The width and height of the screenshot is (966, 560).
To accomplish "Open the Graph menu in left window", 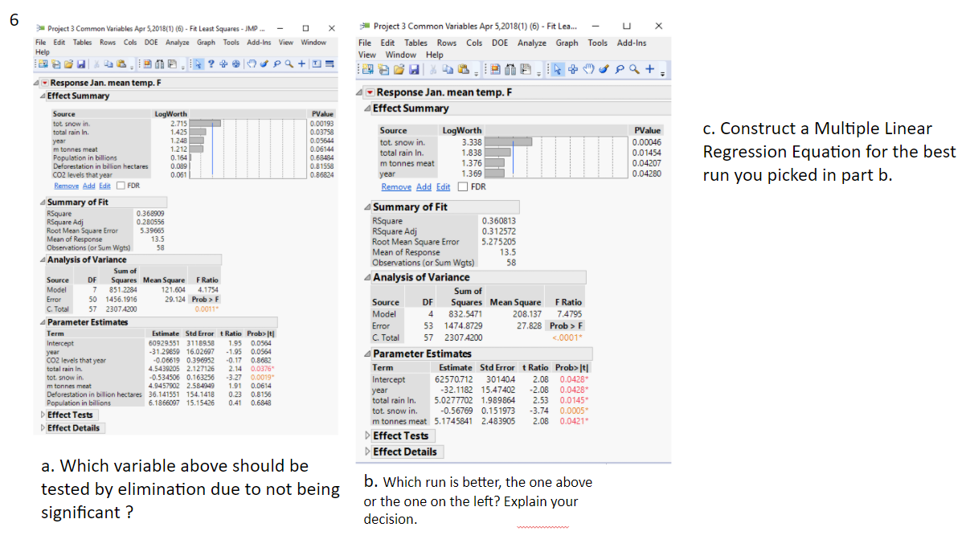I will tap(207, 42).
